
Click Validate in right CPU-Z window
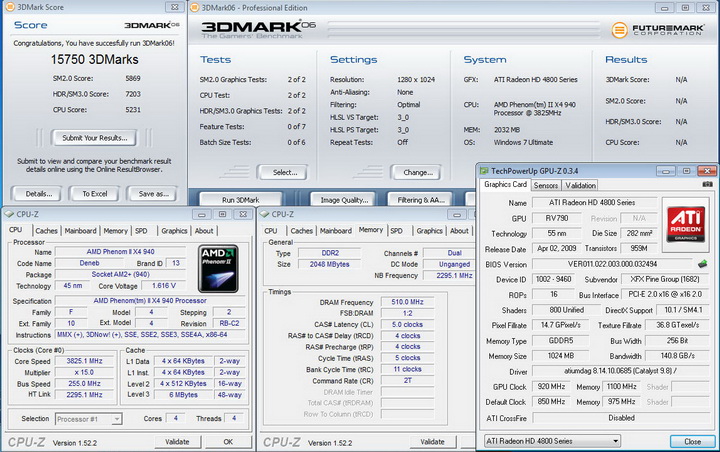coord(432,441)
